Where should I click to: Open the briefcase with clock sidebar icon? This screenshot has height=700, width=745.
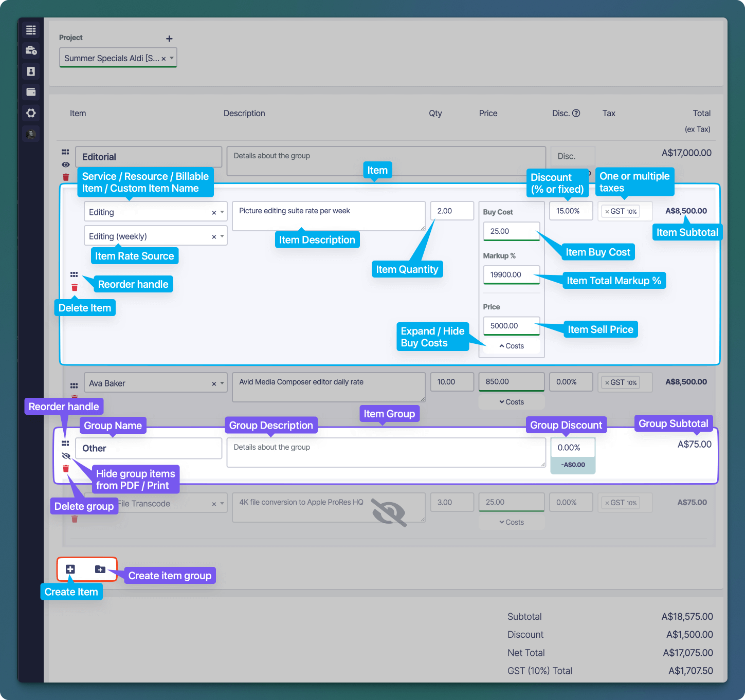pos(31,50)
